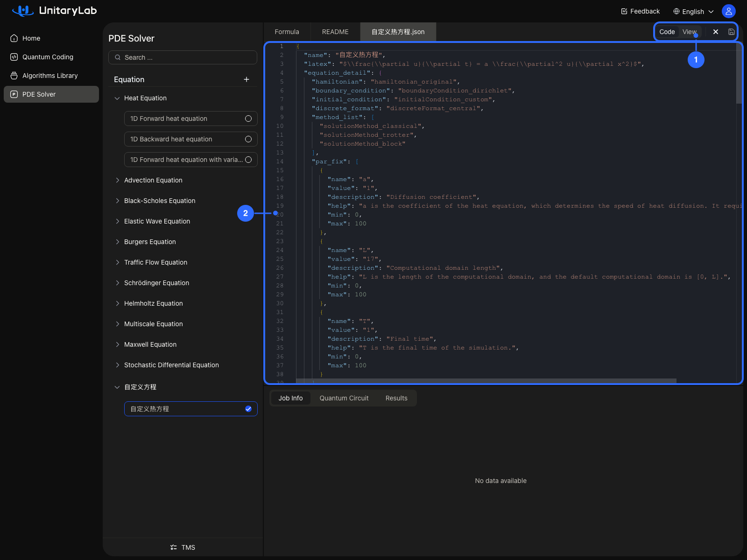Open the 1D Backward heat equation item
747x560 pixels.
pos(191,139)
